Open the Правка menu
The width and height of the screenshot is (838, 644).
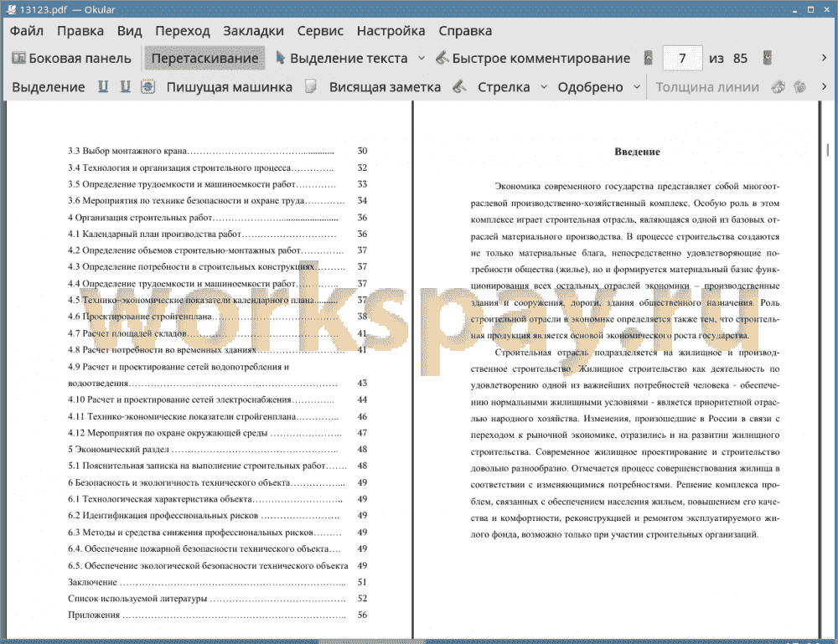80,31
